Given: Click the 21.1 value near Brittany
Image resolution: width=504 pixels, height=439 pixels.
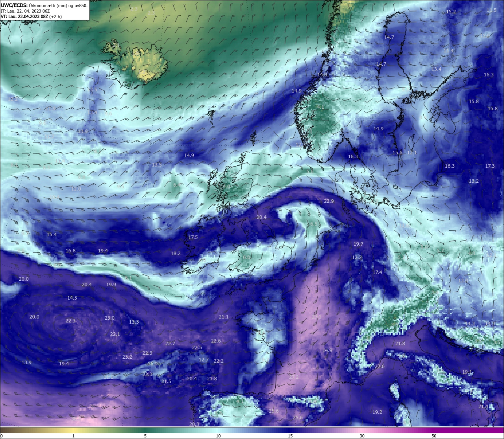Looking at the screenshot, I should coord(224,317).
